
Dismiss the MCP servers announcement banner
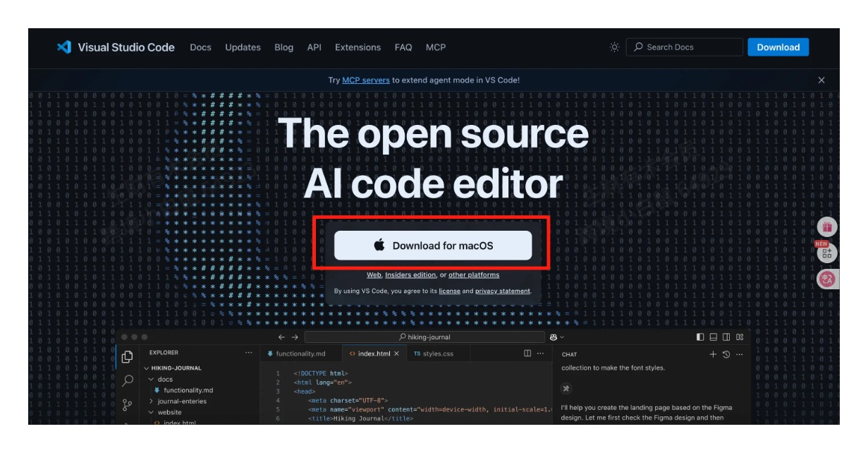point(821,80)
